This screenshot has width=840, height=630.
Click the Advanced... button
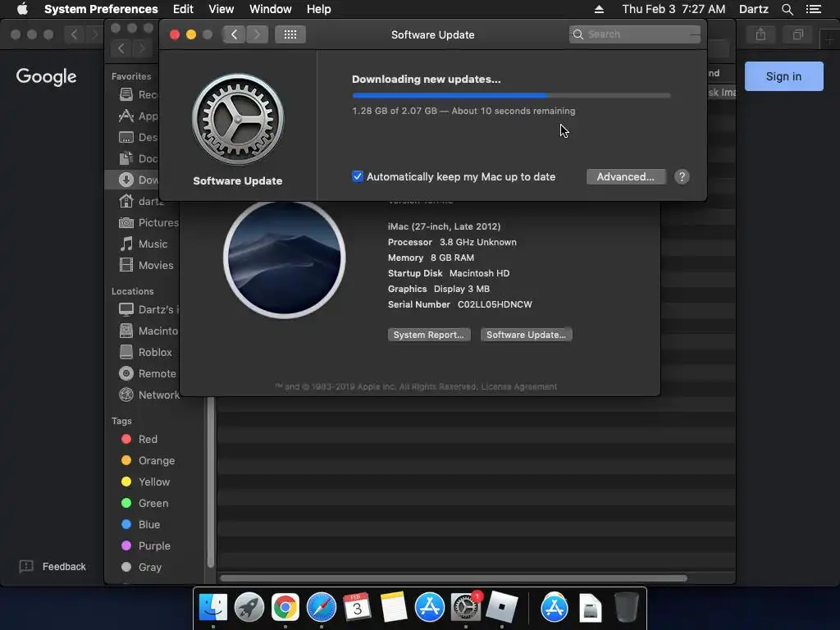pos(626,177)
